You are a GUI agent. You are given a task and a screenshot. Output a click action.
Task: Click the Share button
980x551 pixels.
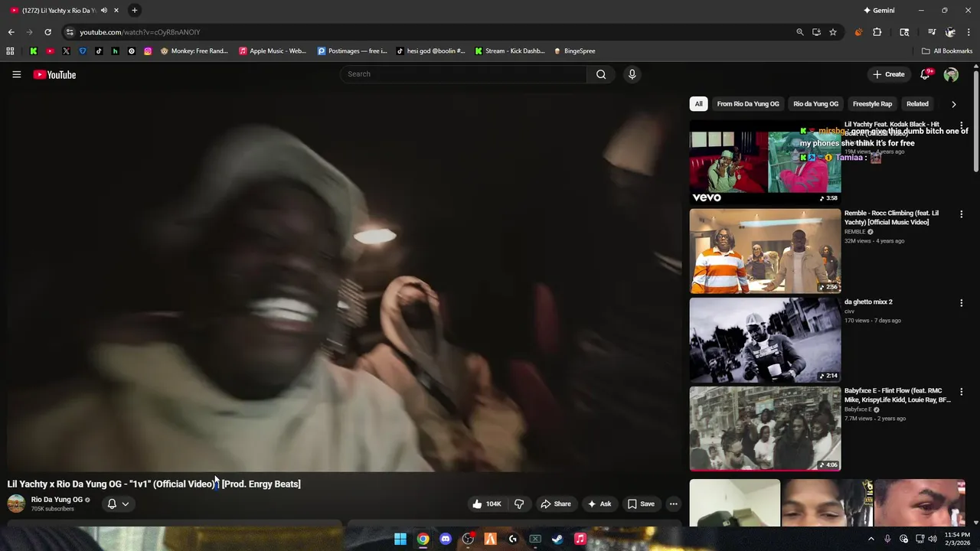pos(556,504)
